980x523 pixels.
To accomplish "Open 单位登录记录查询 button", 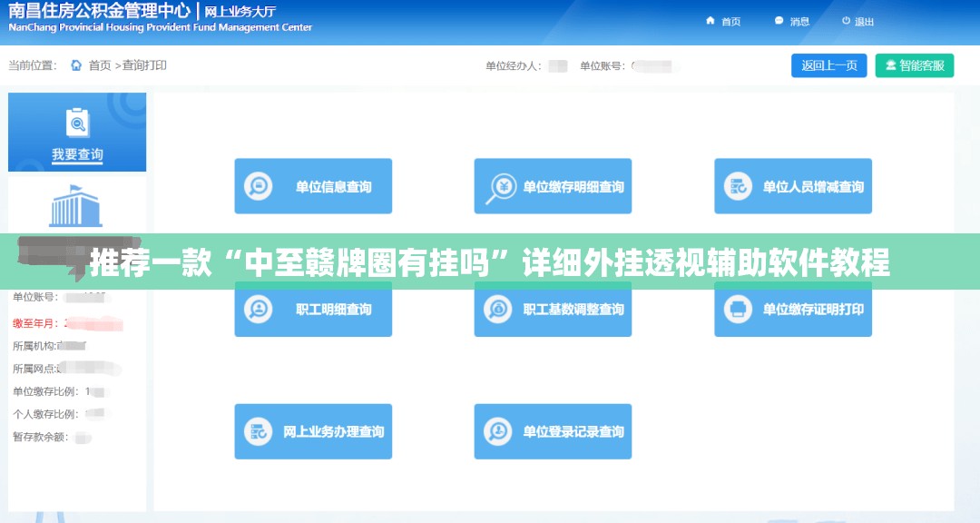I will (x=553, y=431).
